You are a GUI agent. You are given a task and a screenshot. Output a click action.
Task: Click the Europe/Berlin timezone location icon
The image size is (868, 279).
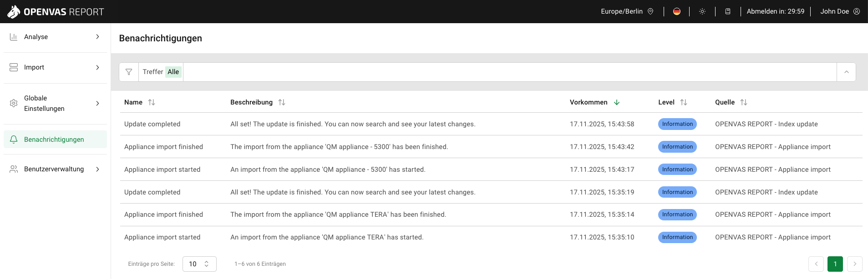650,11
